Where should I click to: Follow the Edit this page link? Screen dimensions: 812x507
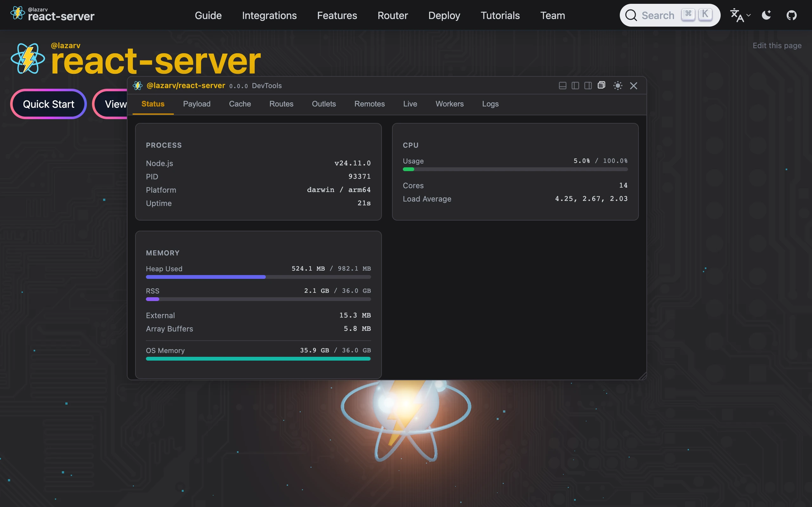point(777,46)
